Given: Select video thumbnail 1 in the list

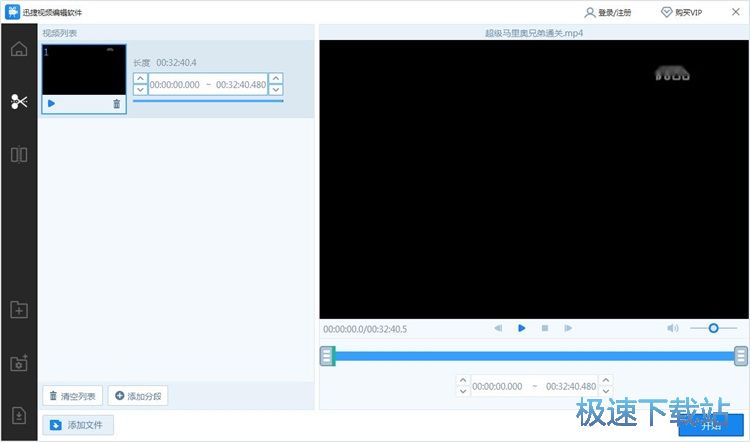Looking at the screenshot, I should pyautogui.click(x=84, y=70).
